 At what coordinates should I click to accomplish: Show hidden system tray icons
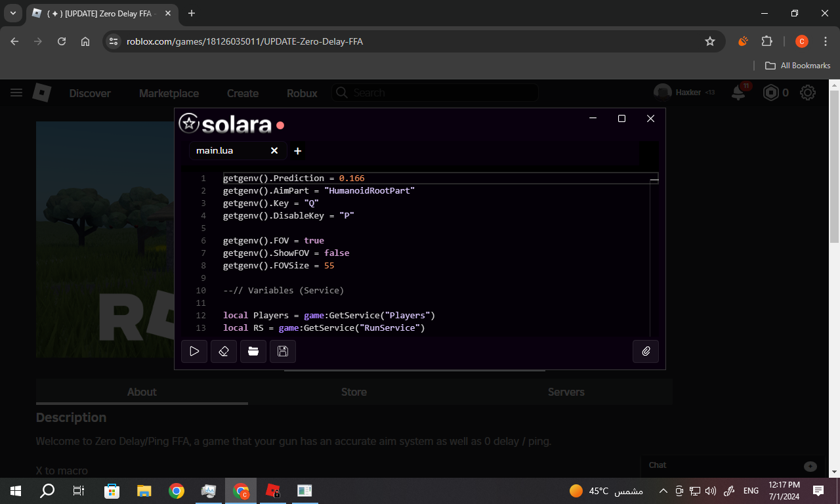pos(663,490)
